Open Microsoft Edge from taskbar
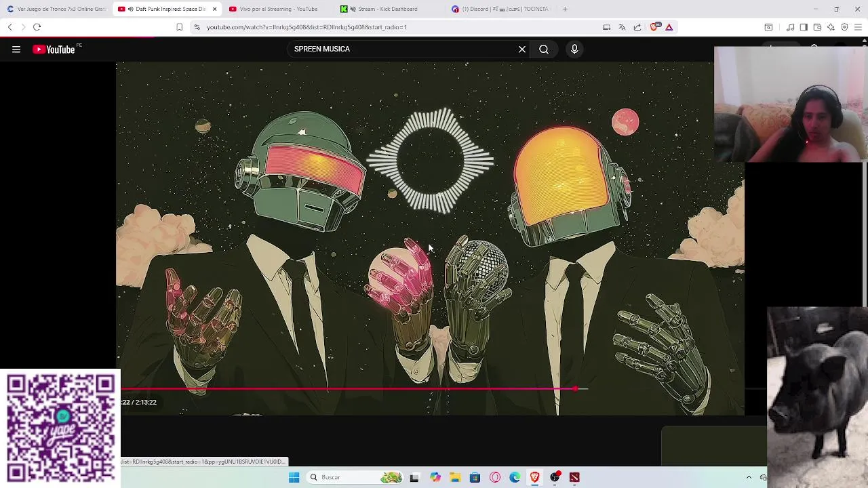The width and height of the screenshot is (868, 488). 515,477
